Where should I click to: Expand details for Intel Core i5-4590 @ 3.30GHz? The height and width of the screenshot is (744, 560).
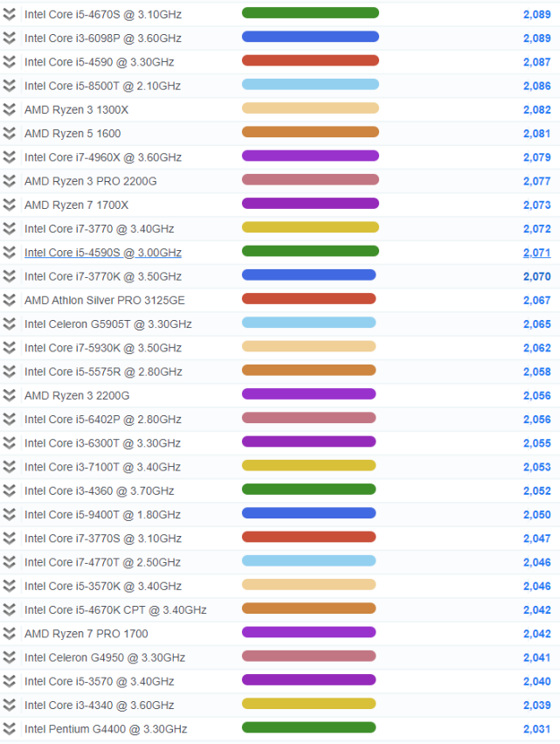[x=9, y=62]
